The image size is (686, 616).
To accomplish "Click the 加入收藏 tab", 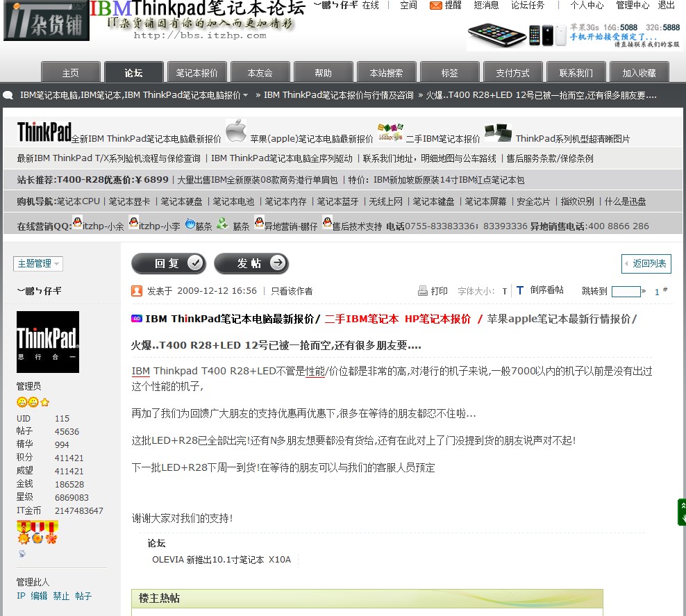I will 639,73.
